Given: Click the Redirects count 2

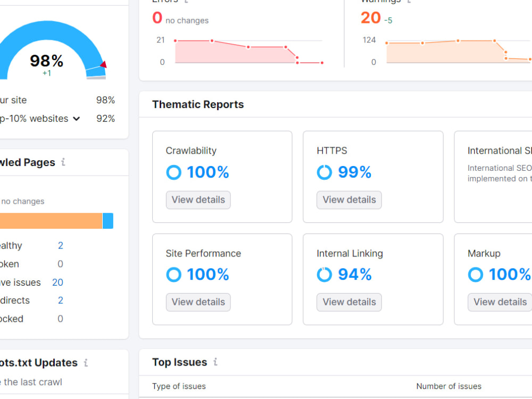Looking at the screenshot, I should (61, 300).
